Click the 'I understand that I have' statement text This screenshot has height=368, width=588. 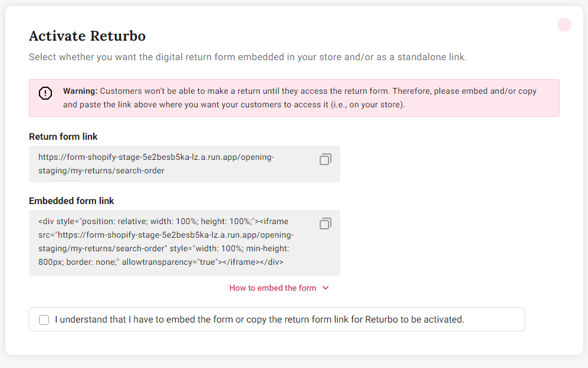(x=259, y=320)
